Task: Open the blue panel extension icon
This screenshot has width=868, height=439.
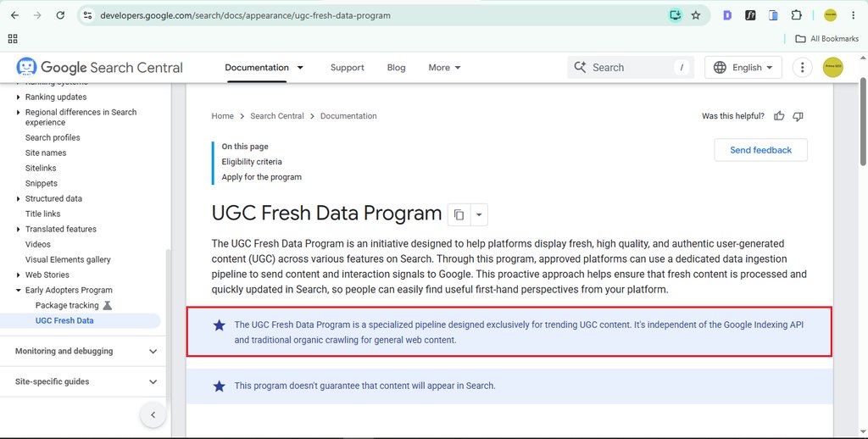Action: pos(773,15)
